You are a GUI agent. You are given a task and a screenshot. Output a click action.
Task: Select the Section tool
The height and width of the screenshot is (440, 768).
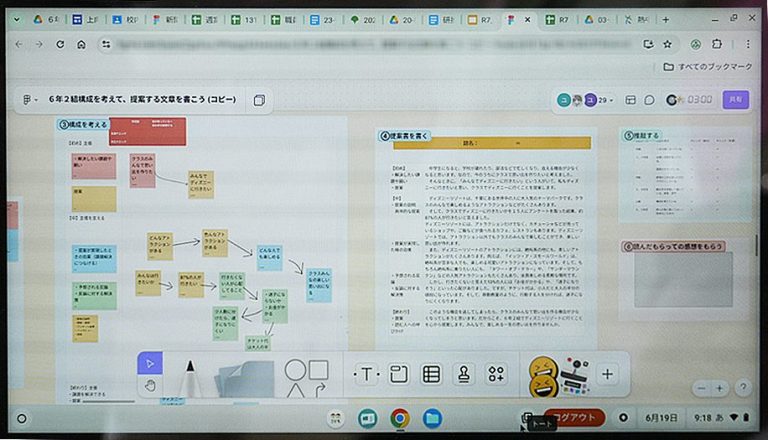coord(398,374)
